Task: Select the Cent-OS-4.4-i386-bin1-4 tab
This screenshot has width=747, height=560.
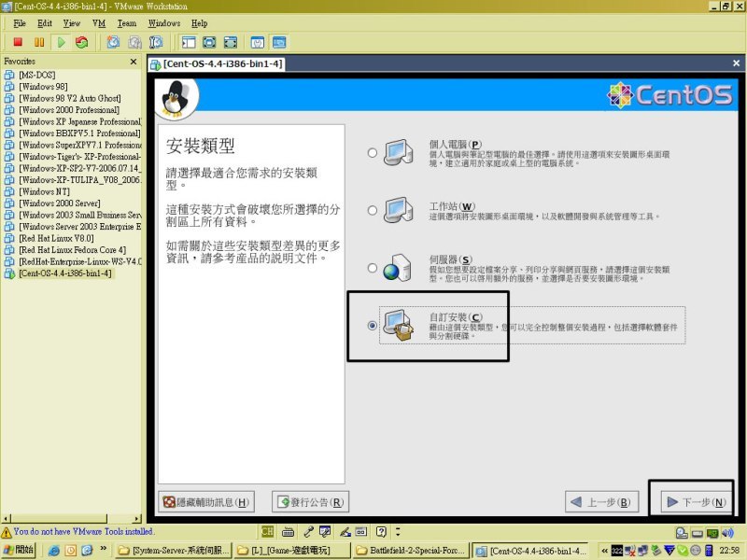Action: tap(217, 63)
